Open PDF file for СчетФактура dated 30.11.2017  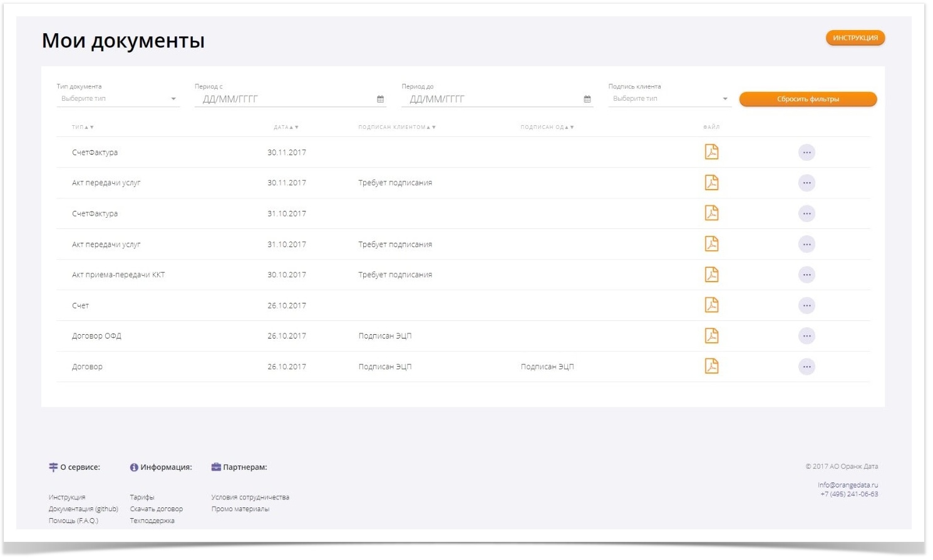(x=711, y=152)
